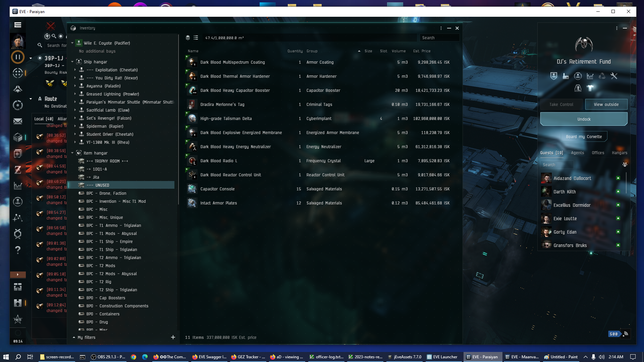Viewport: 644px width, 362px height.
Task: Toggle the inventory list view mode
Action: [196, 38]
